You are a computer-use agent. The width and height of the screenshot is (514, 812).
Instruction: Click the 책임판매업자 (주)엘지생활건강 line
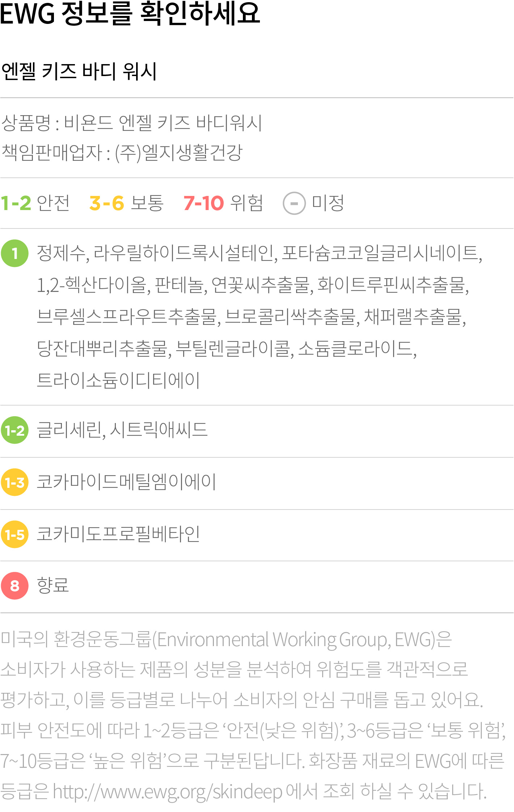pyautogui.click(x=122, y=152)
